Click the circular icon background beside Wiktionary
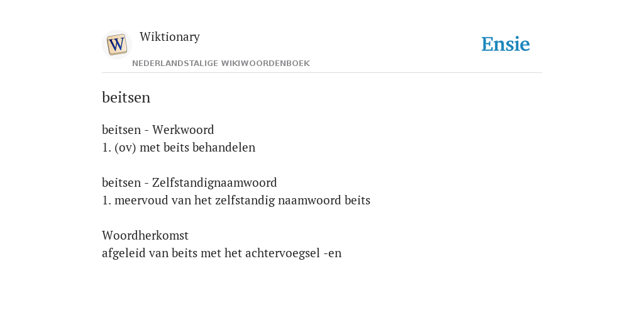 (x=117, y=45)
